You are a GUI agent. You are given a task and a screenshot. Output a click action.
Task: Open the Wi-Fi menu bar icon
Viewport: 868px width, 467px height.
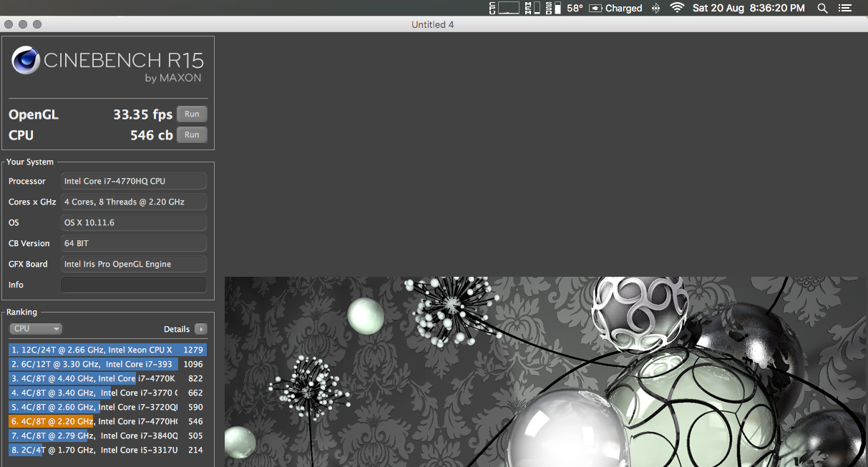pos(677,8)
